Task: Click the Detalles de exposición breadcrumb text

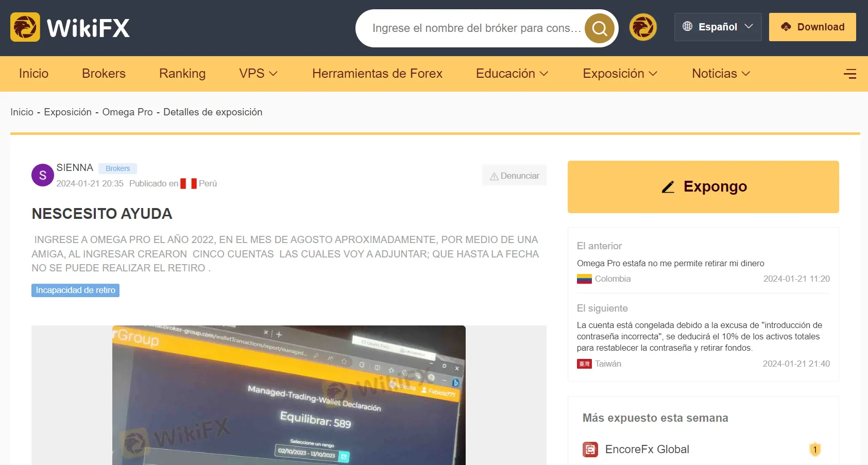Action: pyautogui.click(x=213, y=112)
